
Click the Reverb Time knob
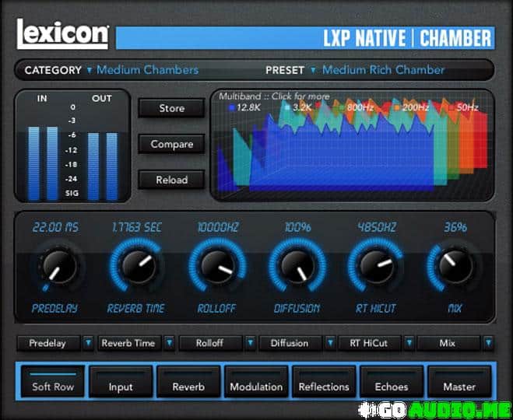click(138, 265)
